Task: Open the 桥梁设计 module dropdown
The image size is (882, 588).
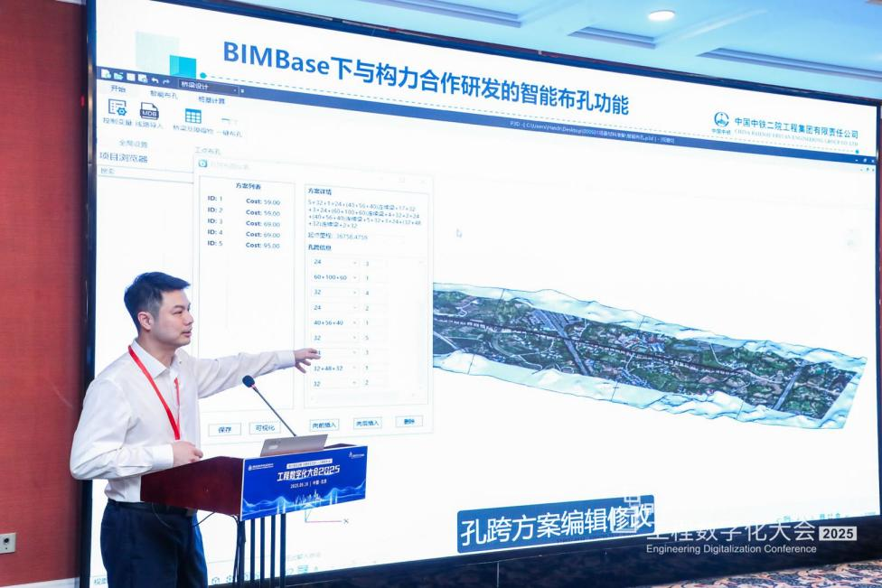Action: tap(210, 87)
